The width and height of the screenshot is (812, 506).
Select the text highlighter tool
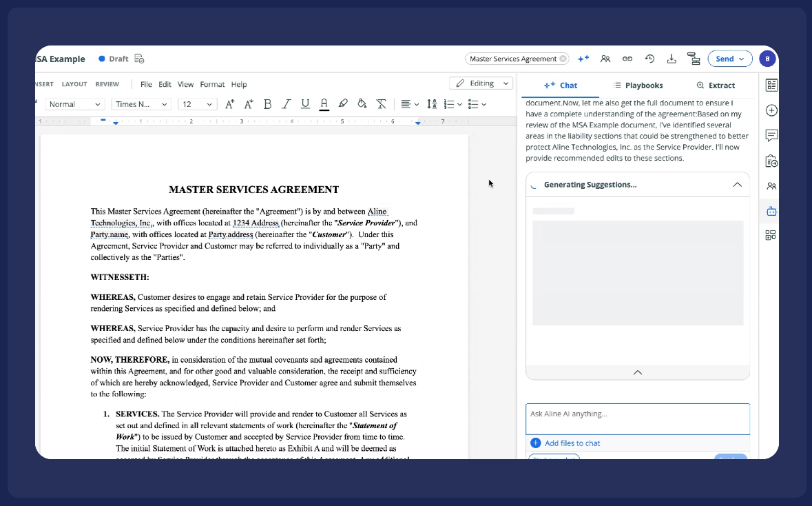click(x=343, y=103)
